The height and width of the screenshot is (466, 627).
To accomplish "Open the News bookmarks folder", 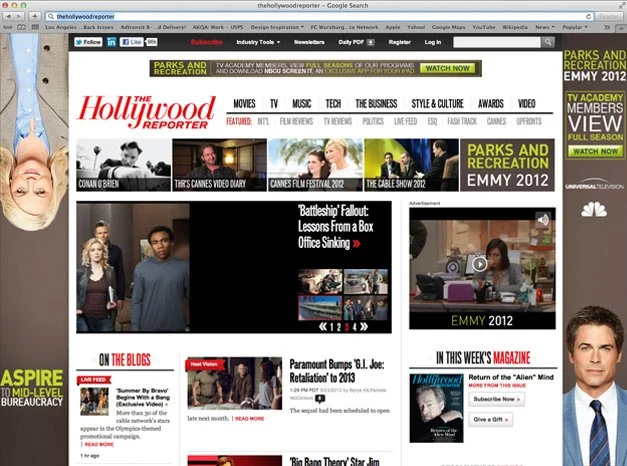I will coord(545,27).
